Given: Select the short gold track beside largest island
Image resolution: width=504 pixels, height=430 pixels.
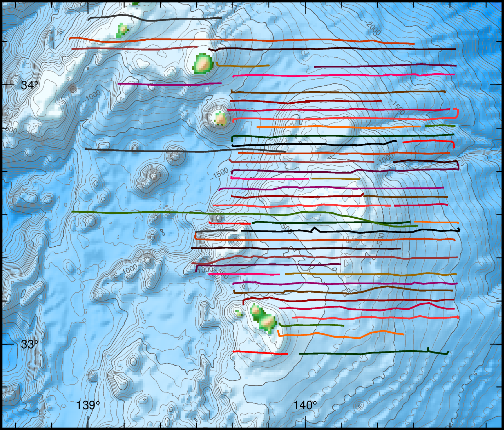Looking at the screenshot, I should (244, 66).
